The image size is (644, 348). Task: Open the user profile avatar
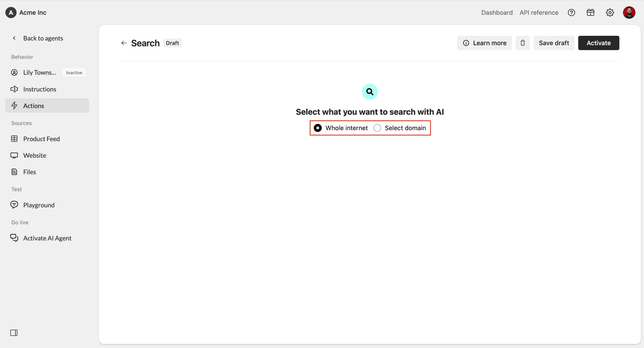629,13
